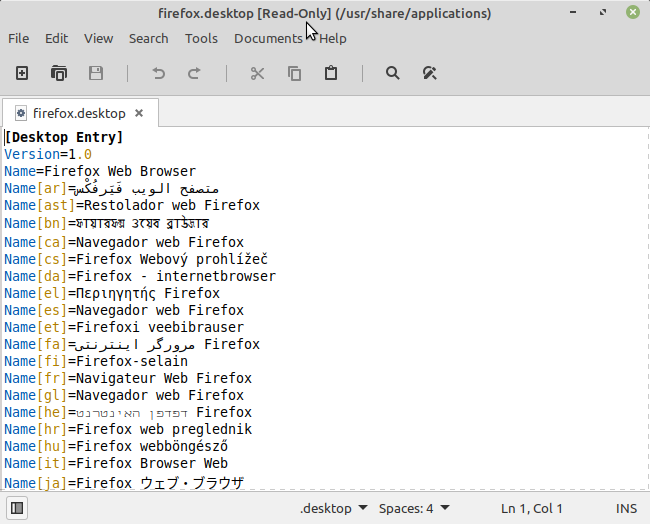Viewport: 650px width, 524px height.
Task: Click the Copy icon in toolbar
Action: 294,73
